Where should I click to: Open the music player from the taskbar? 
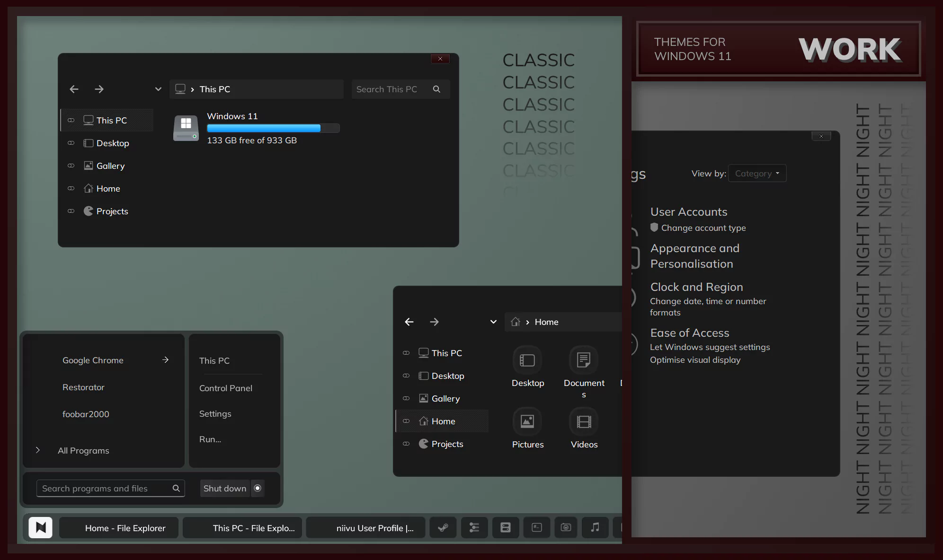[x=595, y=527]
